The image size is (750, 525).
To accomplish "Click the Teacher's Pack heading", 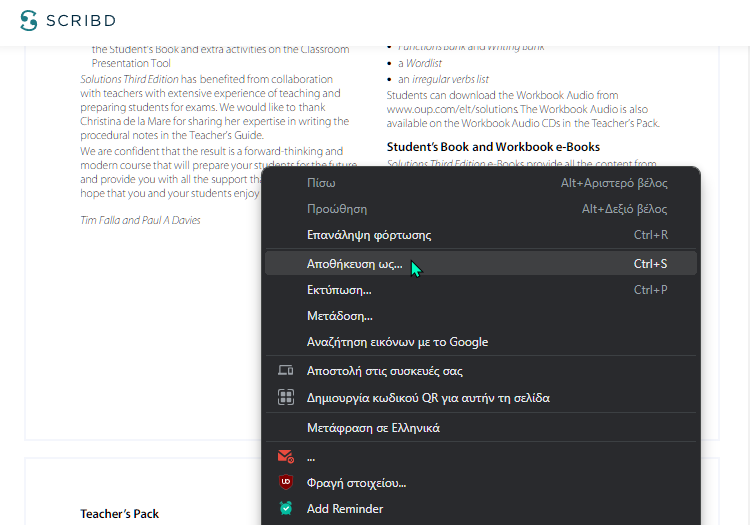I will [120, 514].
